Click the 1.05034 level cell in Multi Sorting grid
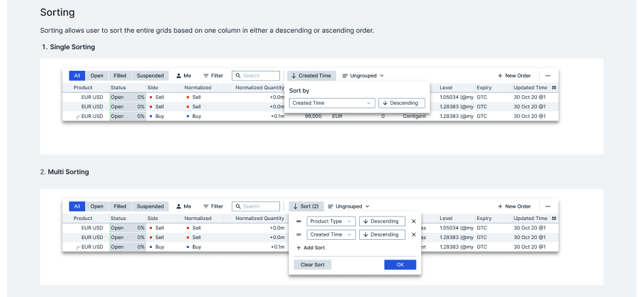Image resolution: width=644 pixels, height=297 pixels. pyautogui.click(x=457, y=228)
